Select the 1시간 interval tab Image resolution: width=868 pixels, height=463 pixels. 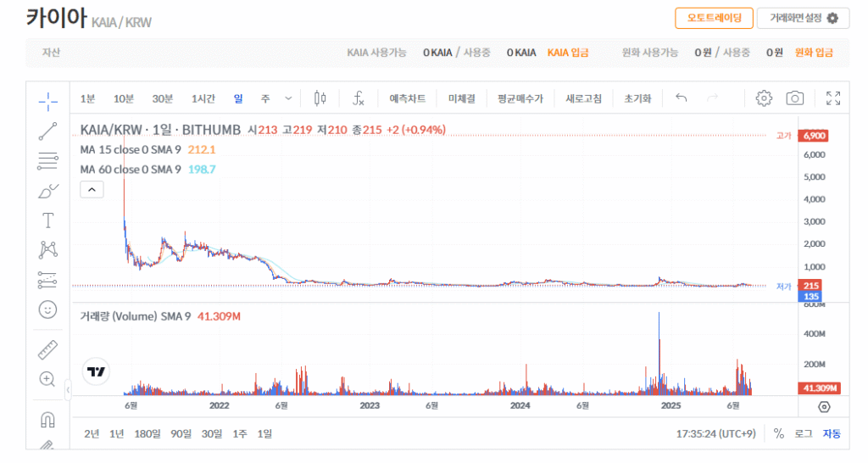tap(204, 98)
